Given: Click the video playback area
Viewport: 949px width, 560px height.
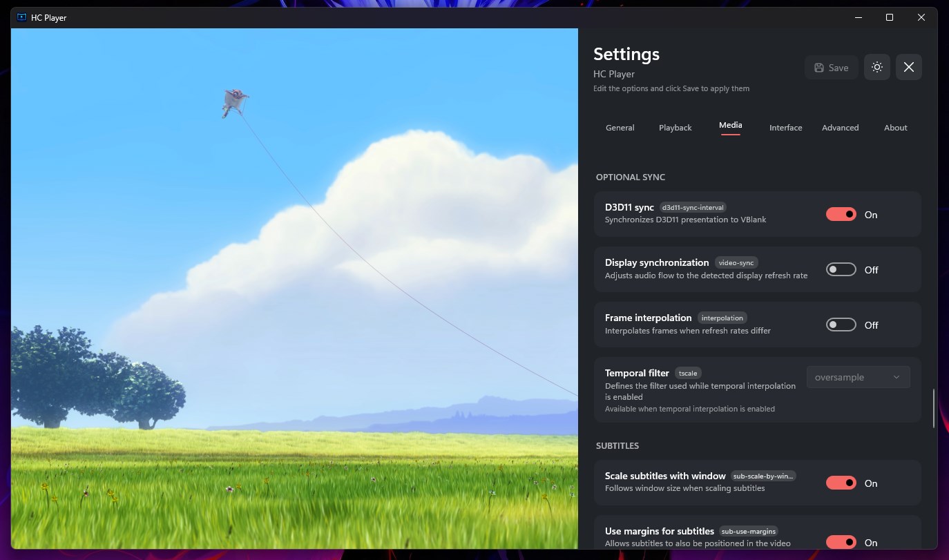Looking at the screenshot, I should [x=294, y=289].
